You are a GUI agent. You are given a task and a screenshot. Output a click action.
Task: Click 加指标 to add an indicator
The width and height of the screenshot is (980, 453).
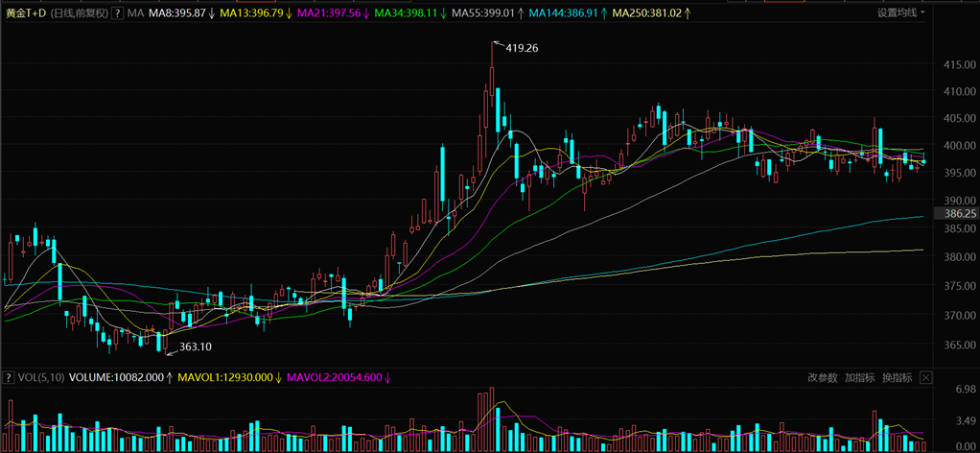(860, 377)
